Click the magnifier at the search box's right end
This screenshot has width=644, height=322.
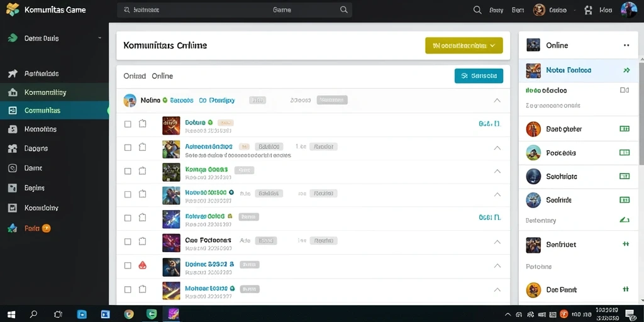pyautogui.click(x=344, y=10)
